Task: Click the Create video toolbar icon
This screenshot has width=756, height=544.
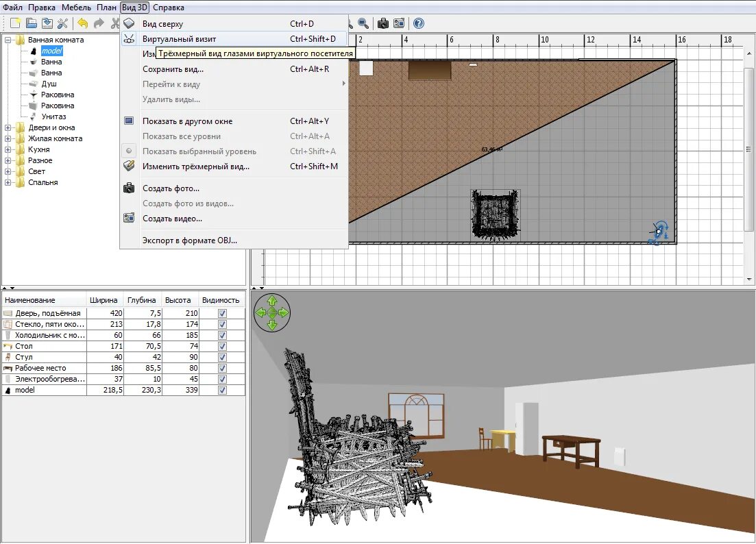Action: coord(399,23)
